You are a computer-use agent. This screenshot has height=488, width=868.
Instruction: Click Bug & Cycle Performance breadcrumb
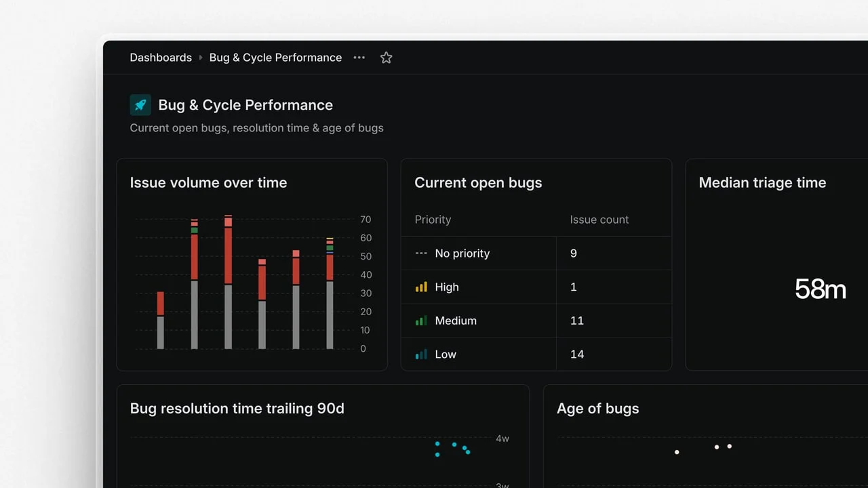[275, 58]
